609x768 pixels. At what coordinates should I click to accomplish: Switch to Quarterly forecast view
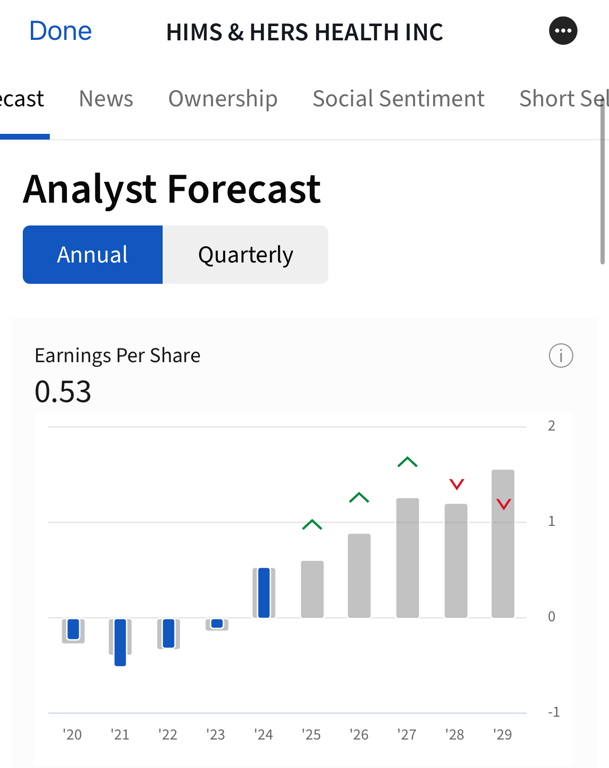pyautogui.click(x=245, y=255)
